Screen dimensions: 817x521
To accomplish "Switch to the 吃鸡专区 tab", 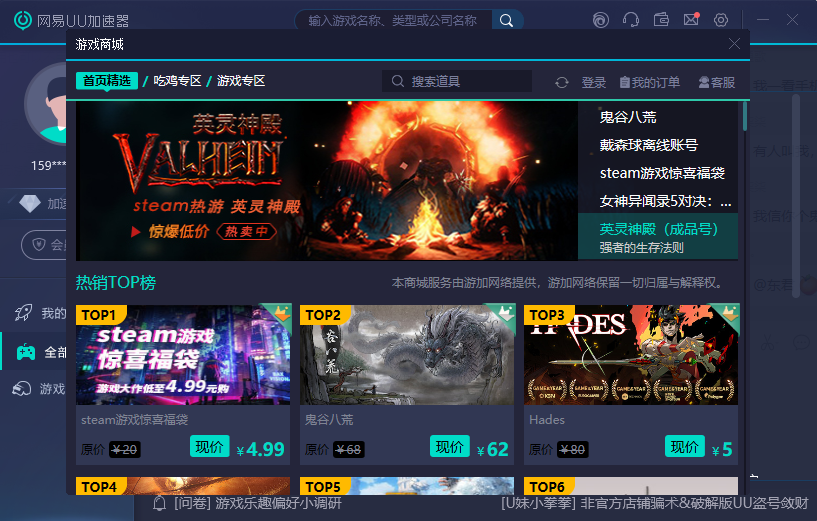I will click(177, 81).
